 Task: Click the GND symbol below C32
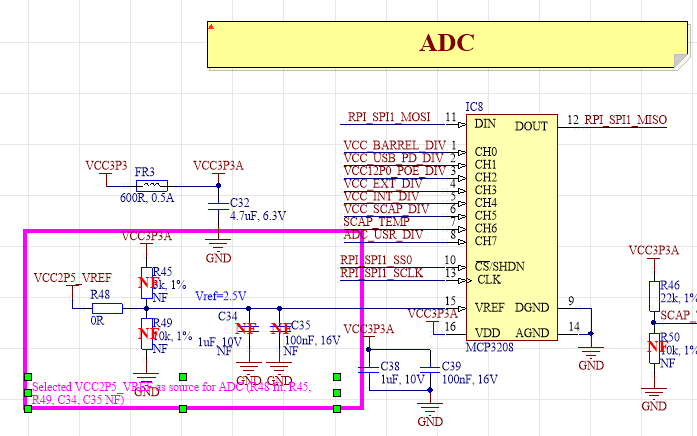(218, 245)
